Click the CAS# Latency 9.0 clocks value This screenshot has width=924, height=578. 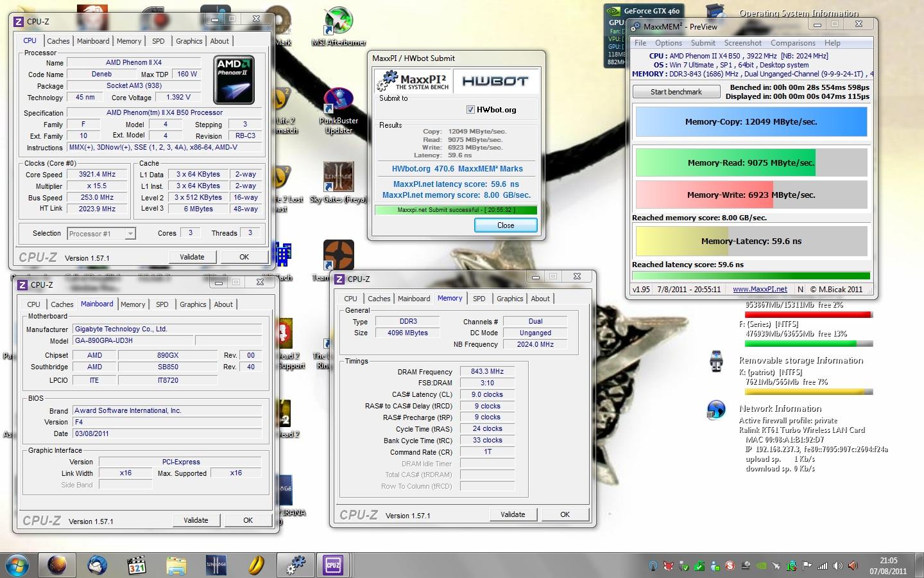coord(488,394)
